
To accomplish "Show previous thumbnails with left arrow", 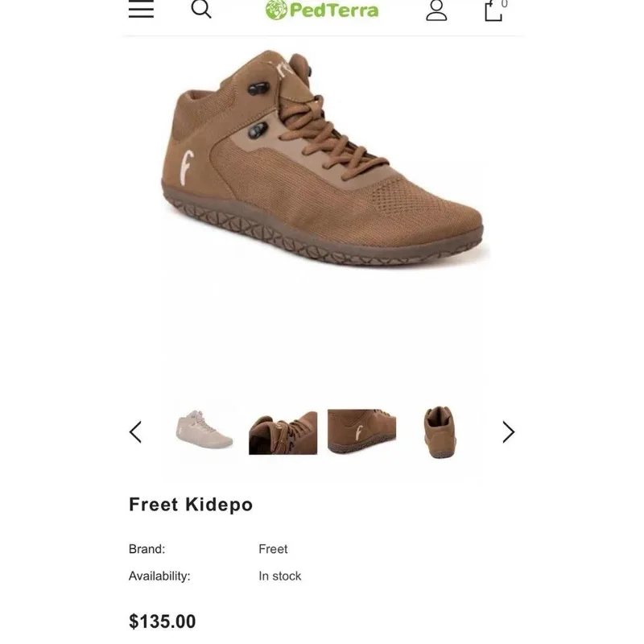I will (135, 432).
